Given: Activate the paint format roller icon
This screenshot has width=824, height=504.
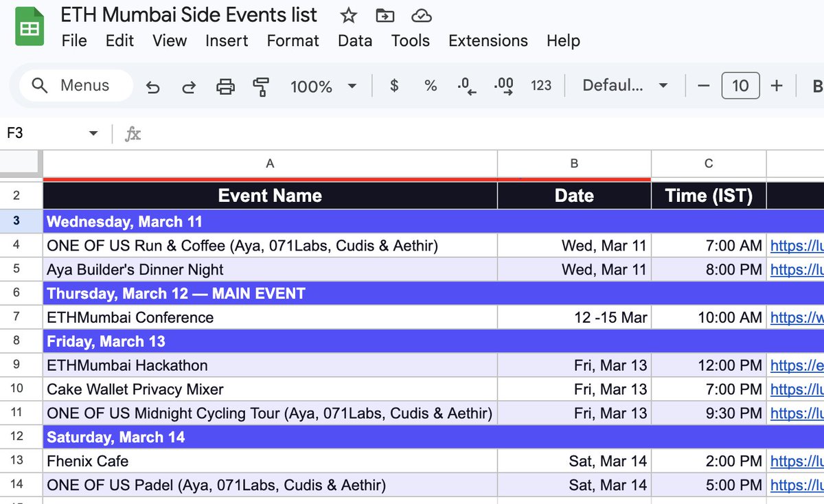Looking at the screenshot, I should coord(261,87).
